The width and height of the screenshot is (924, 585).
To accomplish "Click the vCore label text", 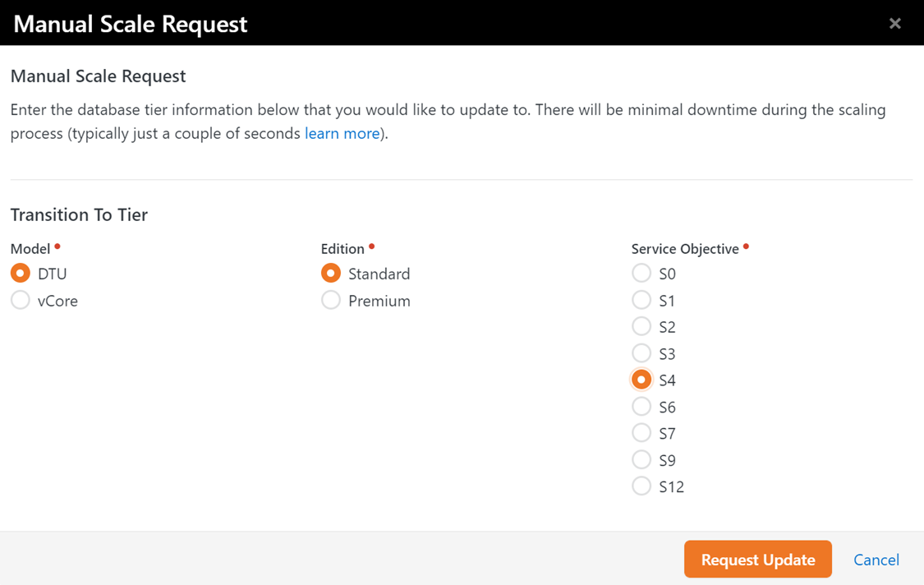I will (57, 301).
